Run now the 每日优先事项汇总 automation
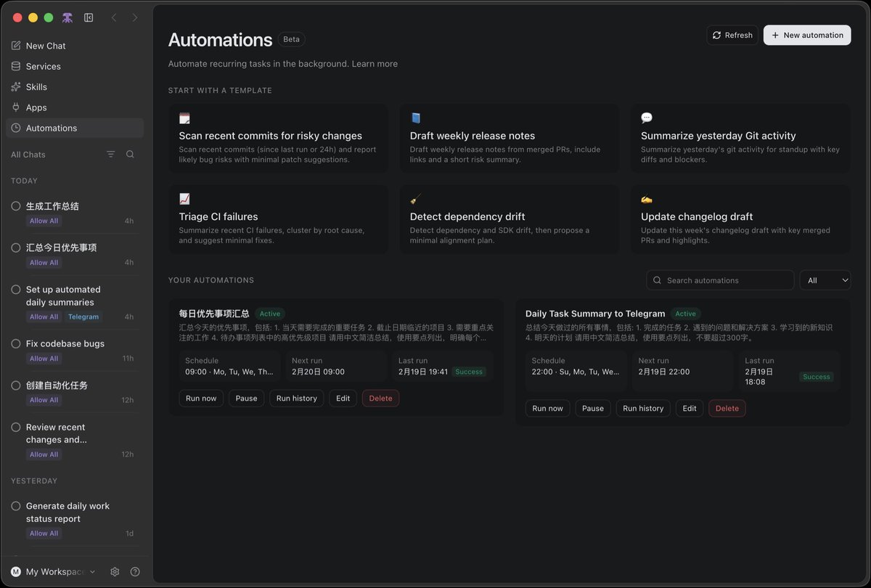The width and height of the screenshot is (871, 588). click(201, 399)
